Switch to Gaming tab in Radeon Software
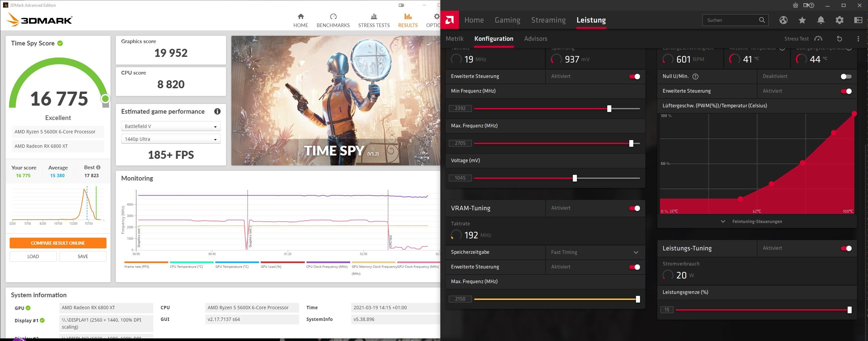The image size is (868, 341). click(x=507, y=20)
